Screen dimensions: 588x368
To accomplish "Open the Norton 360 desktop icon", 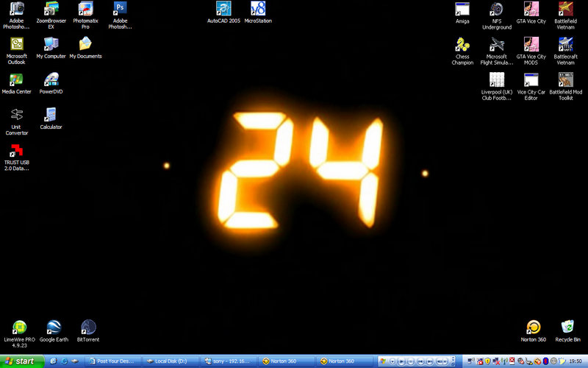I will tap(534, 330).
